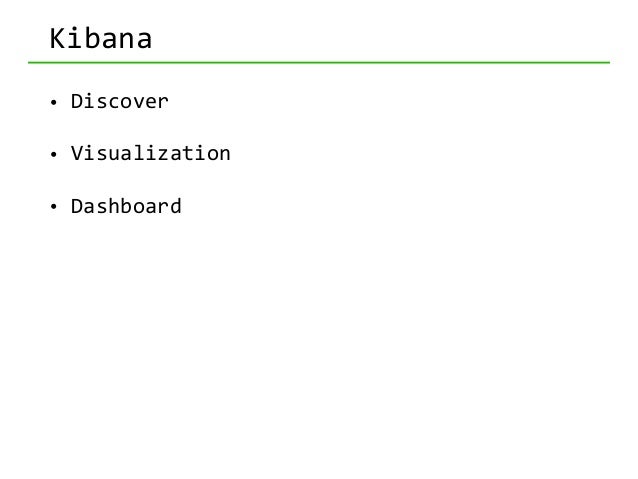
Task: Click the letter b in Dashboard
Action: click(x=126, y=206)
